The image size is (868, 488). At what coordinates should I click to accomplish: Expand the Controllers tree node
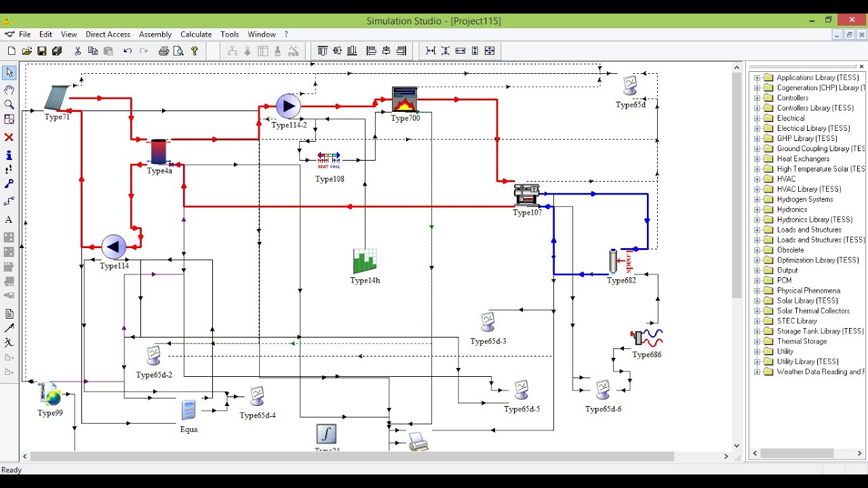coord(757,98)
